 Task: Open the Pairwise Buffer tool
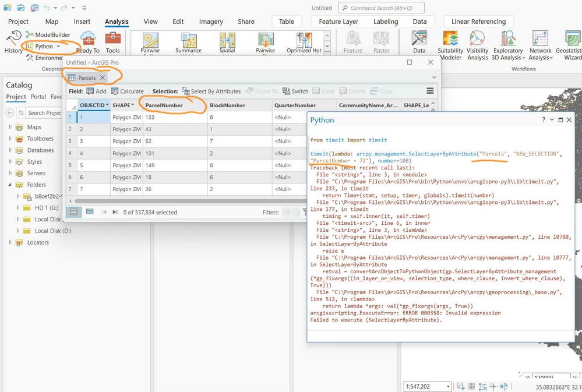point(150,43)
